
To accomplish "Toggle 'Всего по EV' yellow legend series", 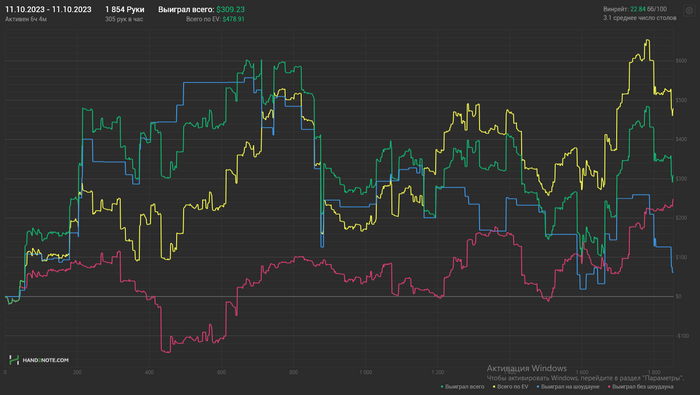I will [x=511, y=387].
